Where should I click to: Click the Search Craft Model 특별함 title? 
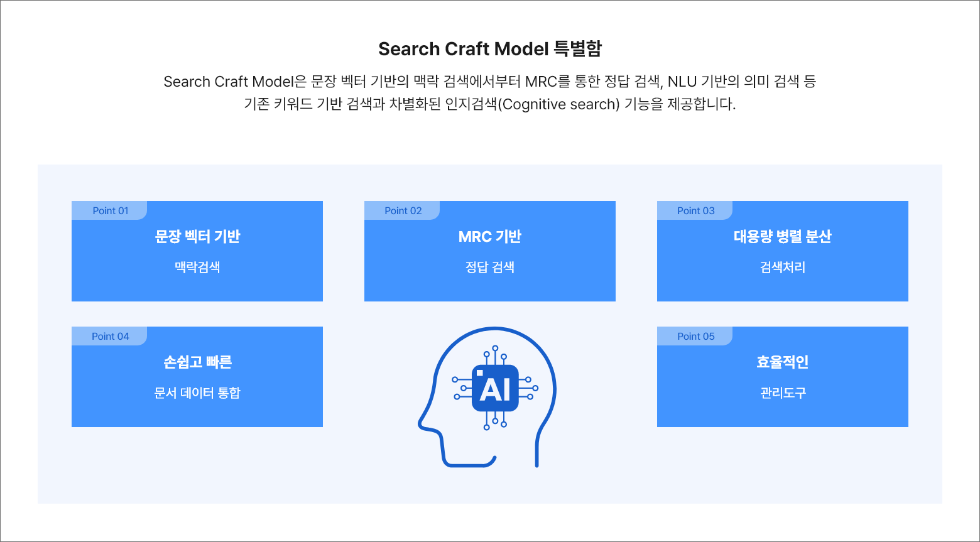[x=490, y=49]
